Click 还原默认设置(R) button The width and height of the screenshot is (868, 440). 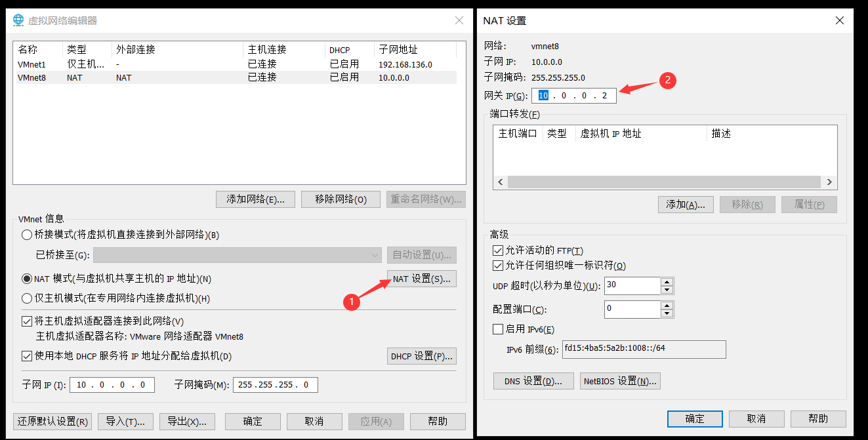coord(52,421)
